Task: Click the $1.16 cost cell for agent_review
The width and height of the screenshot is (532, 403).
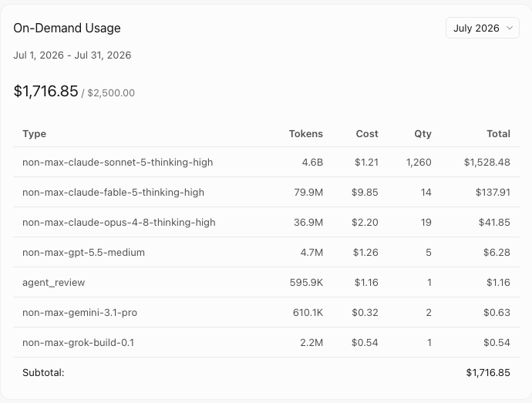Action: coord(366,283)
